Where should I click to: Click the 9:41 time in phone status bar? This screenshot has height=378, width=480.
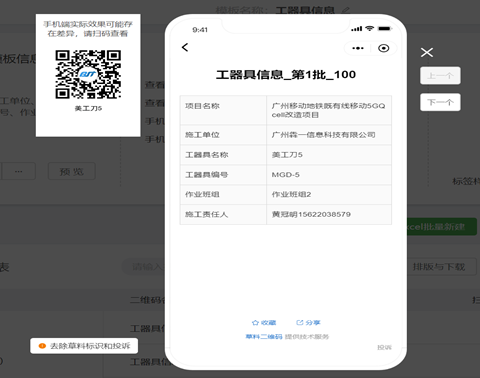[200, 30]
